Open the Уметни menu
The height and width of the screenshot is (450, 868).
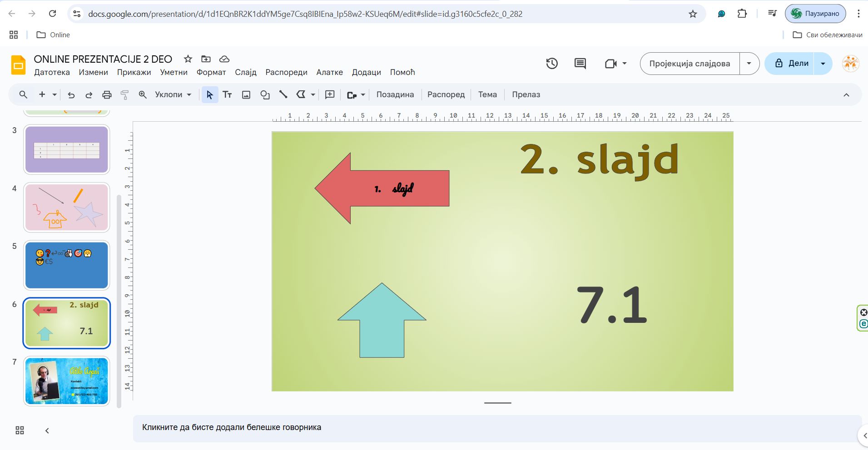click(174, 72)
